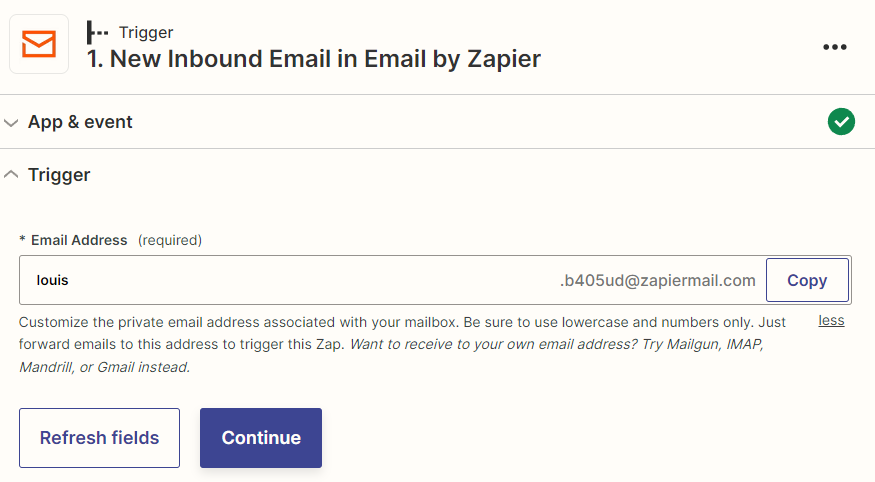Click the '(required)' text beside label
875x482 pixels.
(170, 240)
